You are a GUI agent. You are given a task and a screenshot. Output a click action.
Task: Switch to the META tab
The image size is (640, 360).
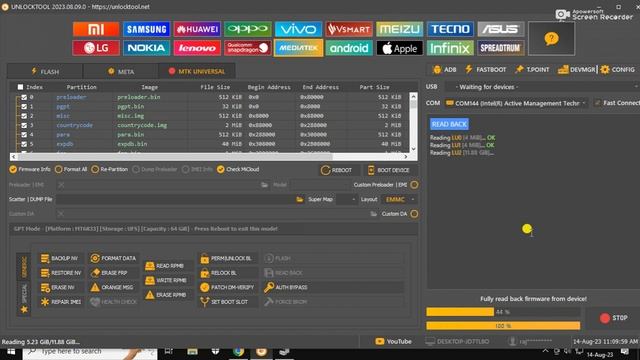point(121,71)
